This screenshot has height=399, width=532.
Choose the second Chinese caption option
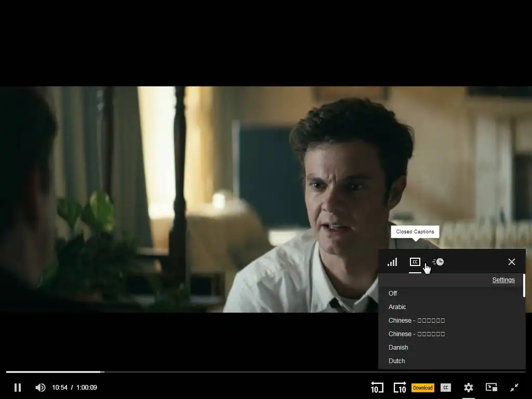pyautogui.click(x=451, y=334)
